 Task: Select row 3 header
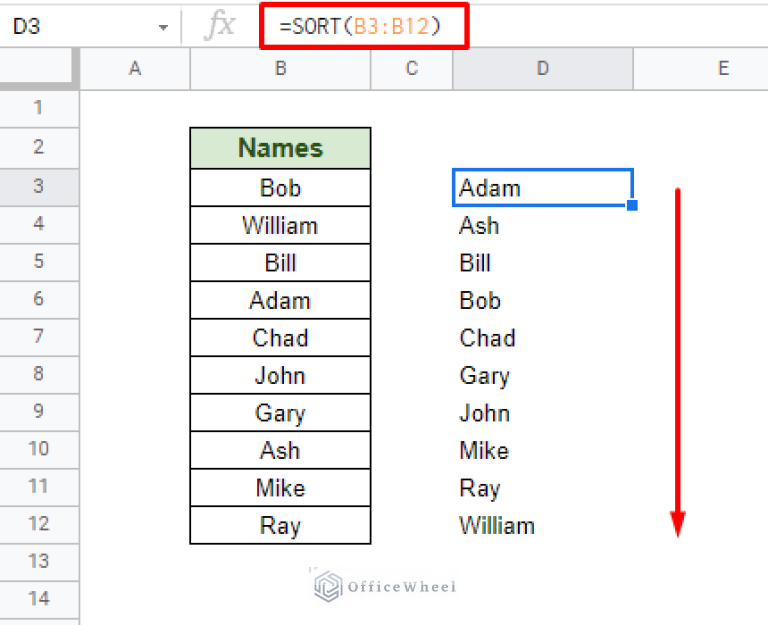click(39, 187)
